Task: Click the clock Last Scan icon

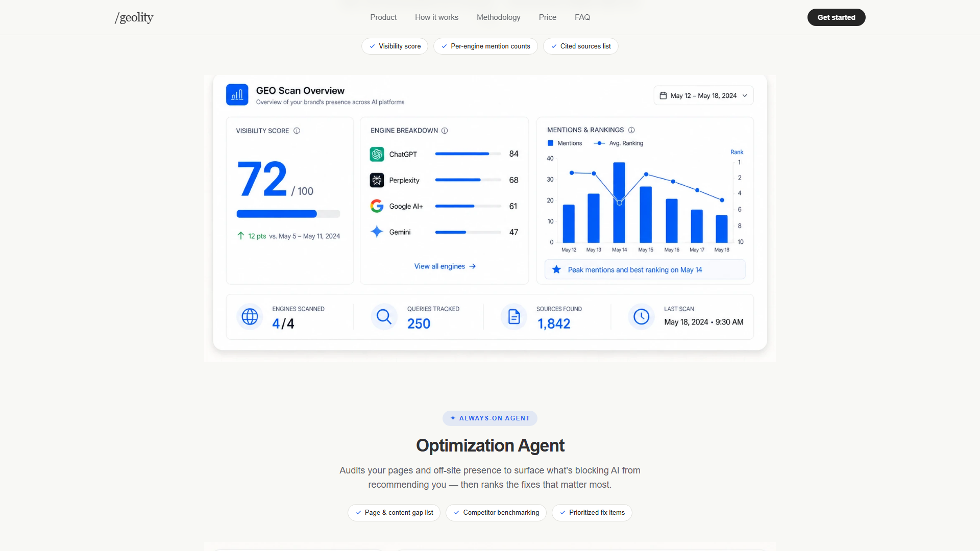Action: tap(641, 317)
